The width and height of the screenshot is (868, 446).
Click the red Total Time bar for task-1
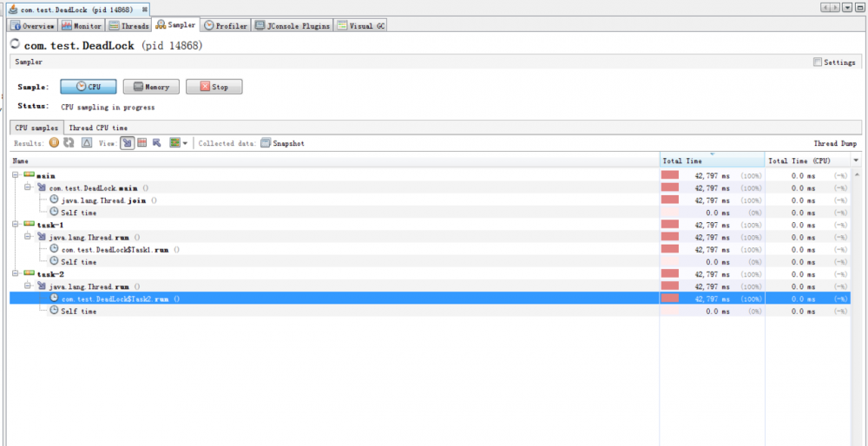tap(670, 224)
